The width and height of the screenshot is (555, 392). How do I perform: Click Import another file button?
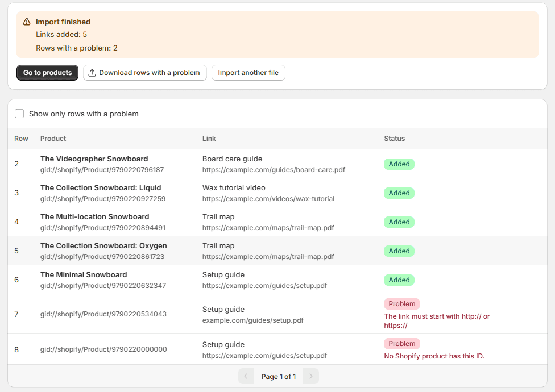click(x=248, y=73)
